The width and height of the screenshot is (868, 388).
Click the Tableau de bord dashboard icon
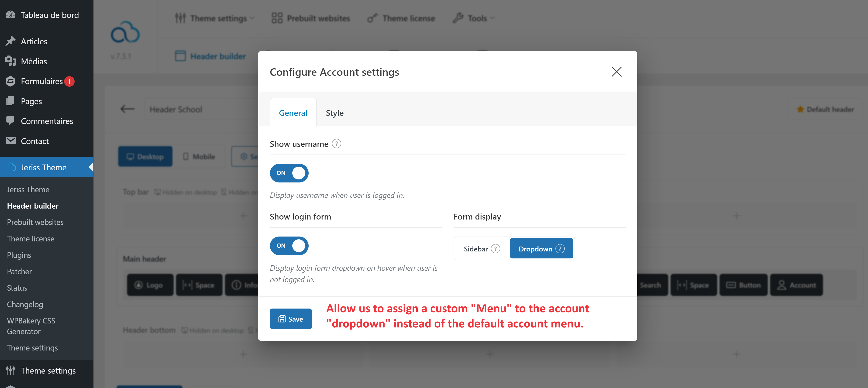[x=10, y=15]
